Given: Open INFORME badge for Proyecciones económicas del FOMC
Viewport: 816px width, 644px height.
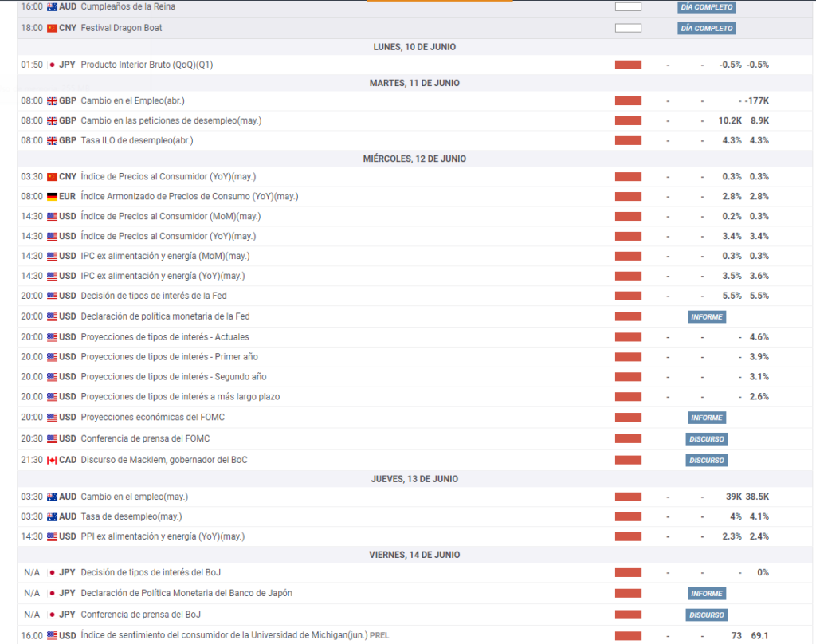Looking at the screenshot, I should coord(706,418).
